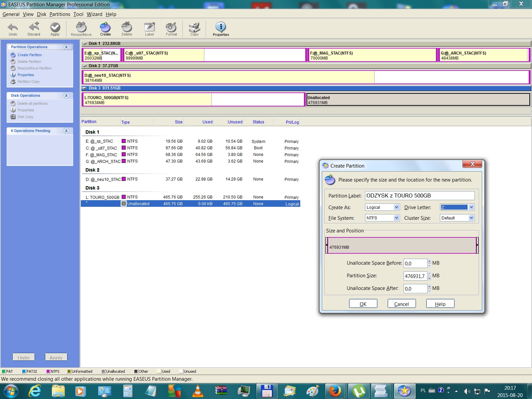Click Delete all partitions in Disk Operations

click(32, 103)
